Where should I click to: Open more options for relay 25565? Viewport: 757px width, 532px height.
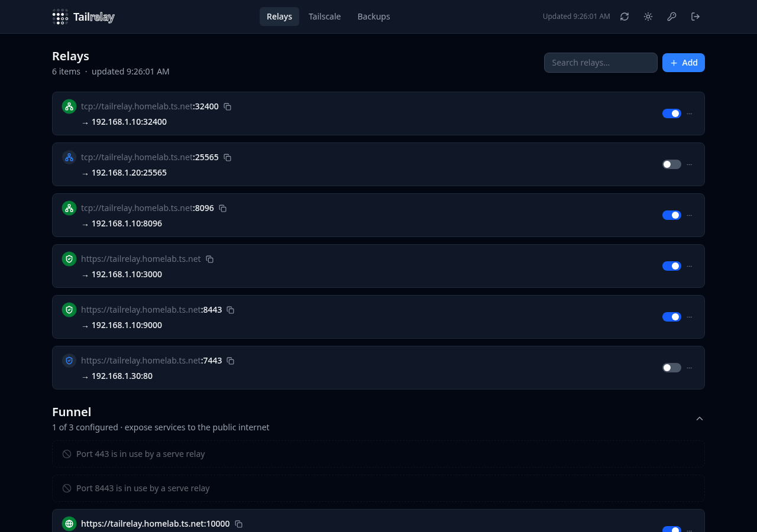pos(690,164)
